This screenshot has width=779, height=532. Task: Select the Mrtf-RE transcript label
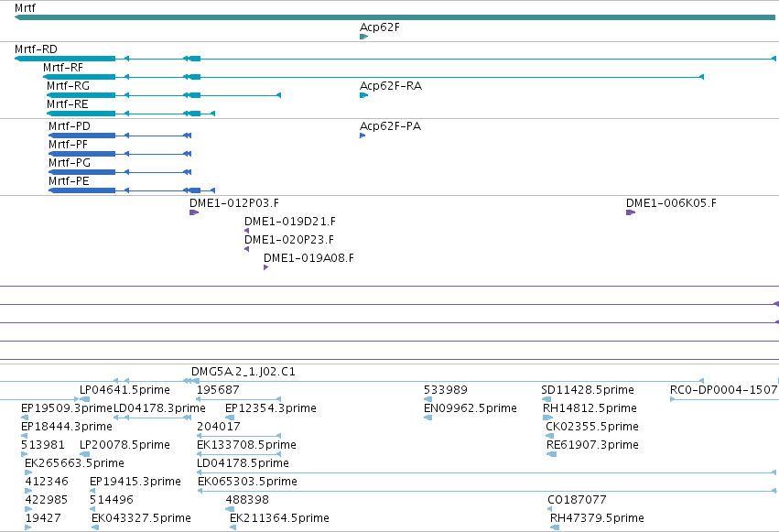pos(67,104)
